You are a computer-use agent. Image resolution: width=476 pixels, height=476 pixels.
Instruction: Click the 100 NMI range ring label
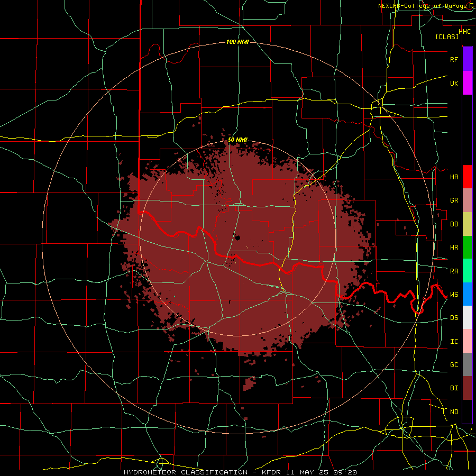(237, 42)
